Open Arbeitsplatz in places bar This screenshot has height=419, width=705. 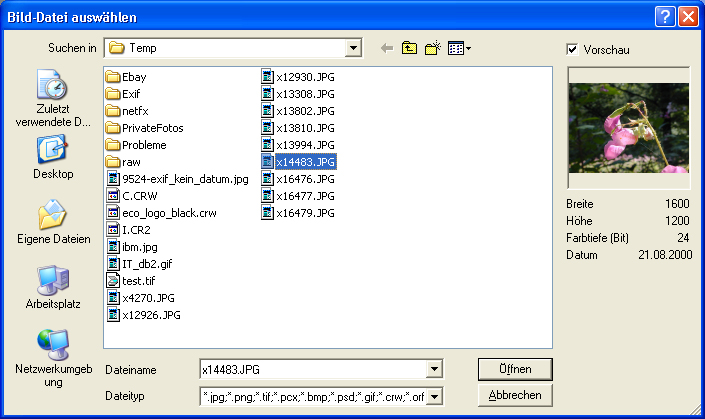coord(52,288)
